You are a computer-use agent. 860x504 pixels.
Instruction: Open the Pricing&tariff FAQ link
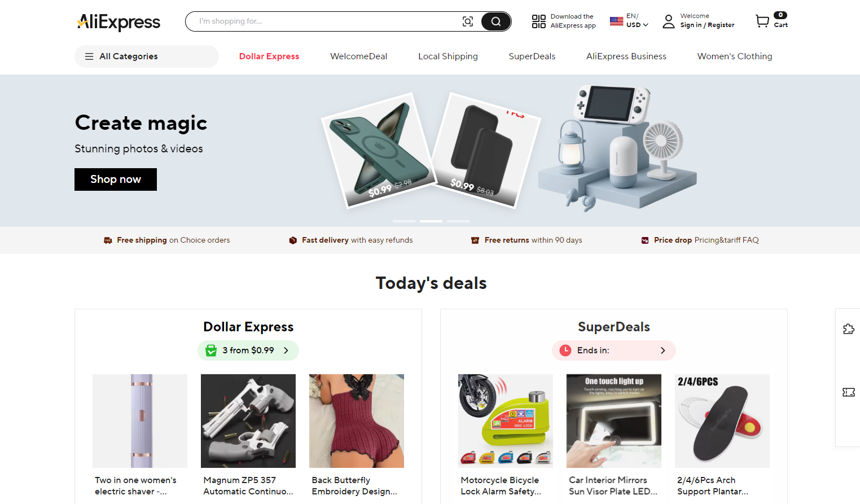[x=726, y=240]
